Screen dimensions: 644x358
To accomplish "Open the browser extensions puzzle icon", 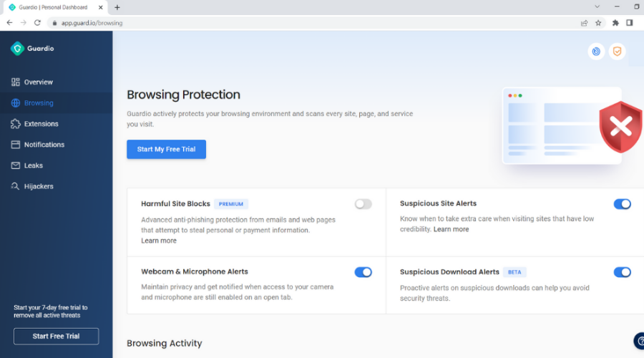I will pyautogui.click(x=615, y=23).
